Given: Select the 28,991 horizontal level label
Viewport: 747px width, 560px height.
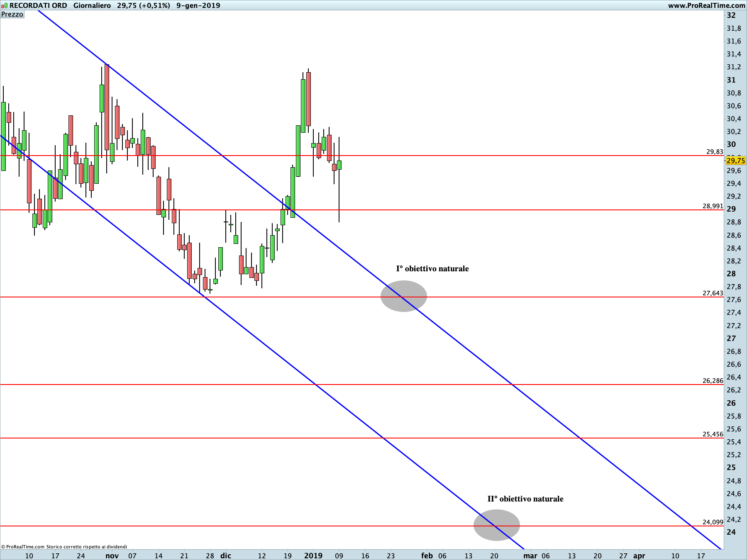Looking at the screenshot, I should (x=713, y=206).
